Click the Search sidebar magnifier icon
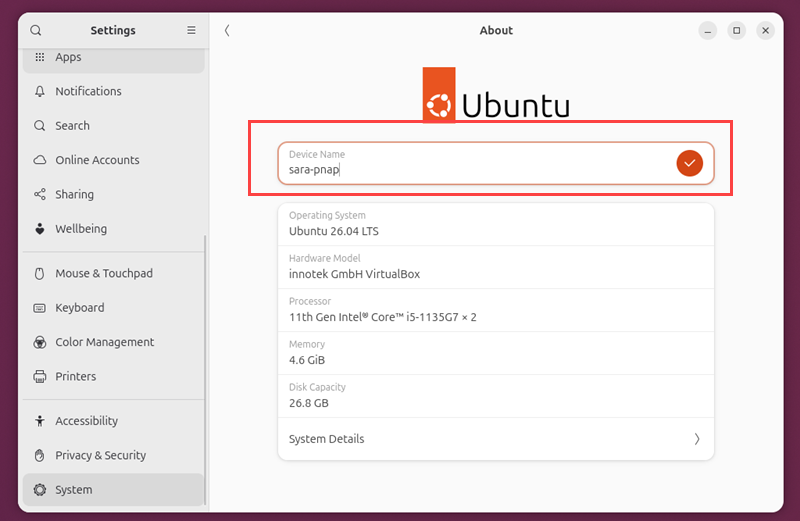Viewport: 800px width, 521px height. click(40, 126)
